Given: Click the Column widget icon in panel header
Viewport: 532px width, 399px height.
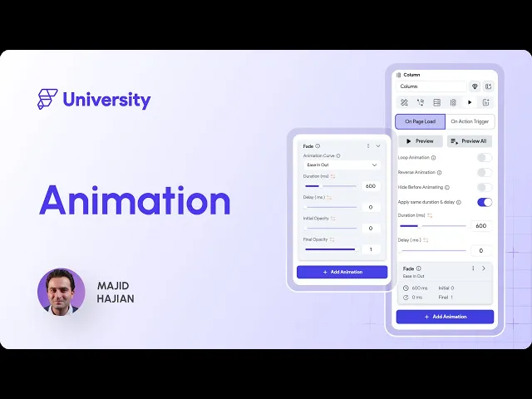Looking at the screenshot, I should click(x=399, y=75).
